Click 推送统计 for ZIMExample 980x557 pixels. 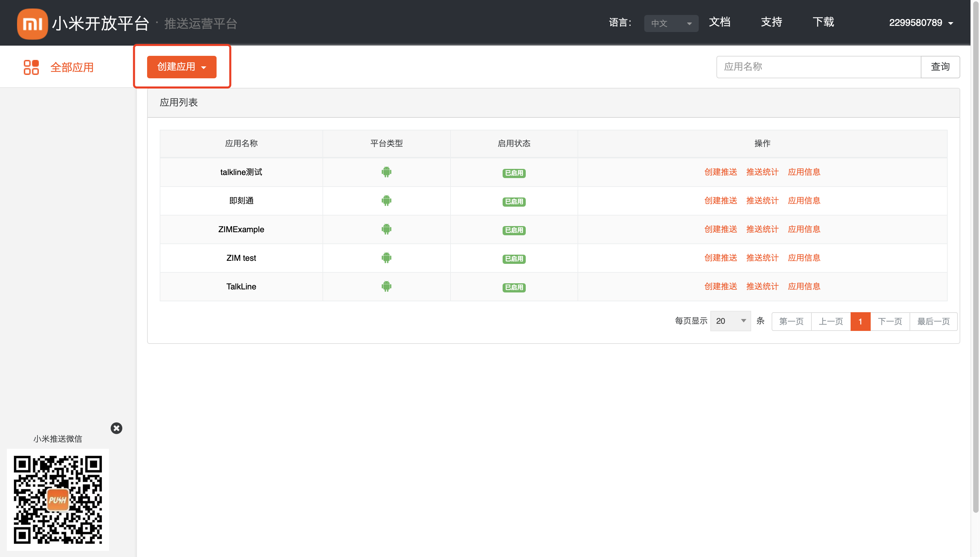(x=762, y=229)
